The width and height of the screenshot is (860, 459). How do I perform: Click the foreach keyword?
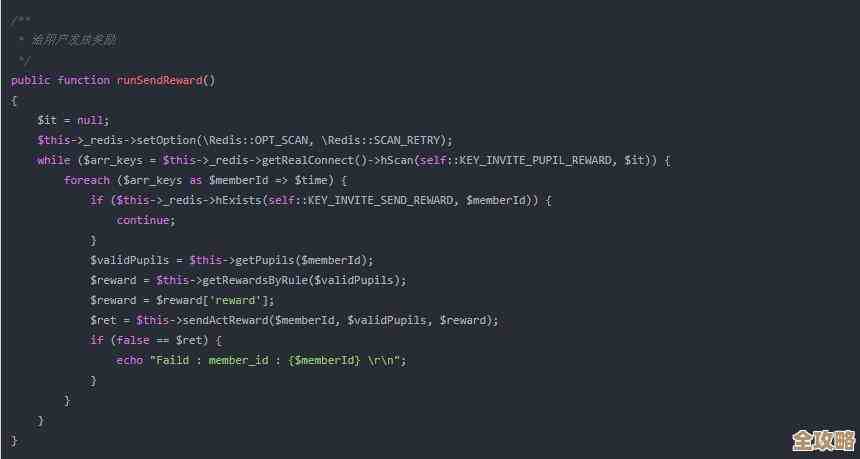[87, 180]
